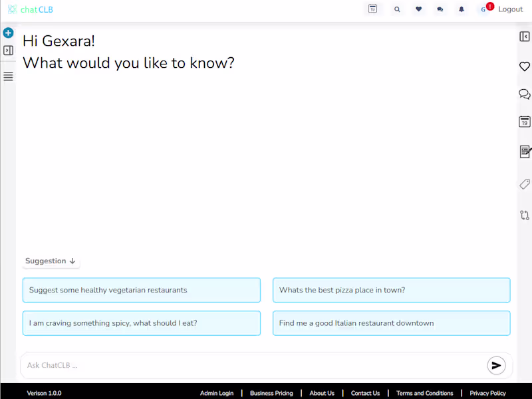Open chats bubble icon in top navbar
Screen dimensions: 532x399
440,9
